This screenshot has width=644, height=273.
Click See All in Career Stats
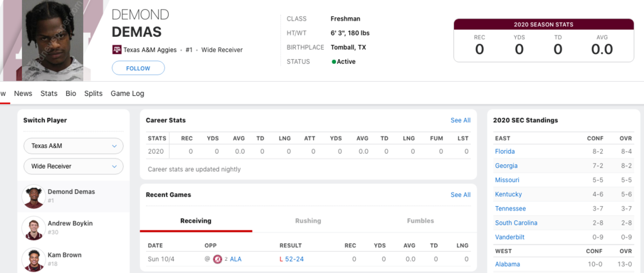pyautogui.click(x=460, y=120)
